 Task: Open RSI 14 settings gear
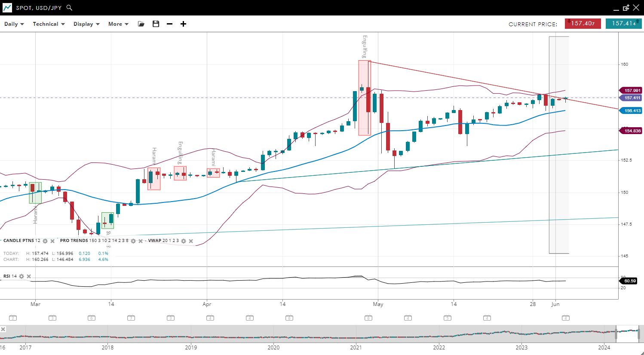(x=21, y=276)
